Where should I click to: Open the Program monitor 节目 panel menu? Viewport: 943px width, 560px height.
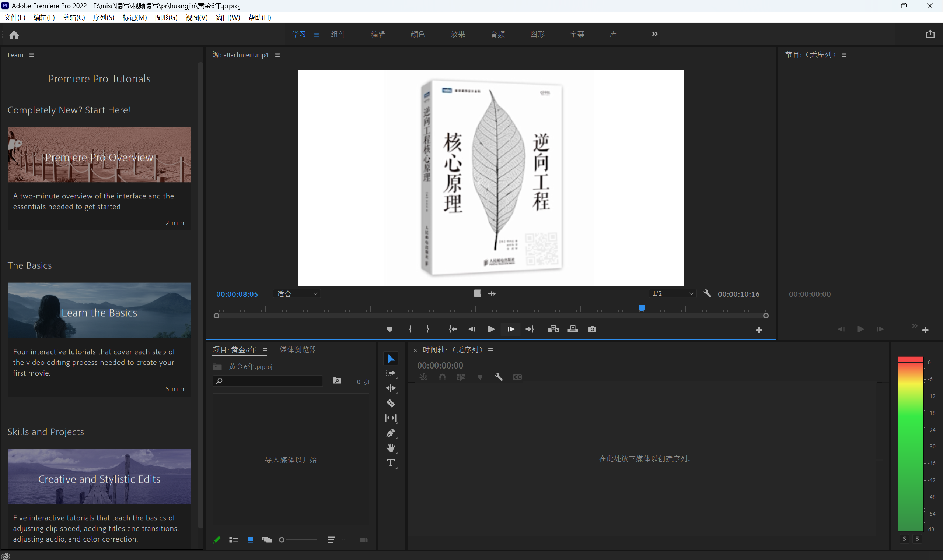coord(844,55)
